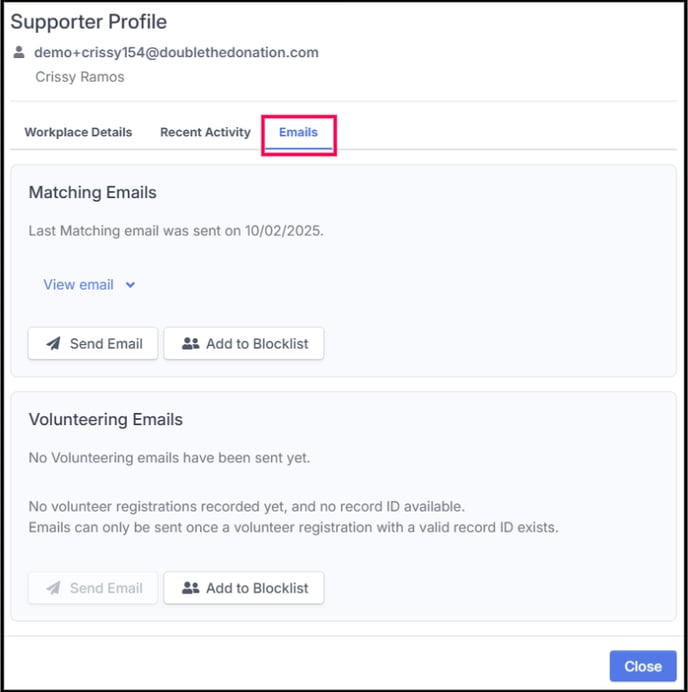
Task: Open the Recent Activity tab
Action: coord(205,132)
